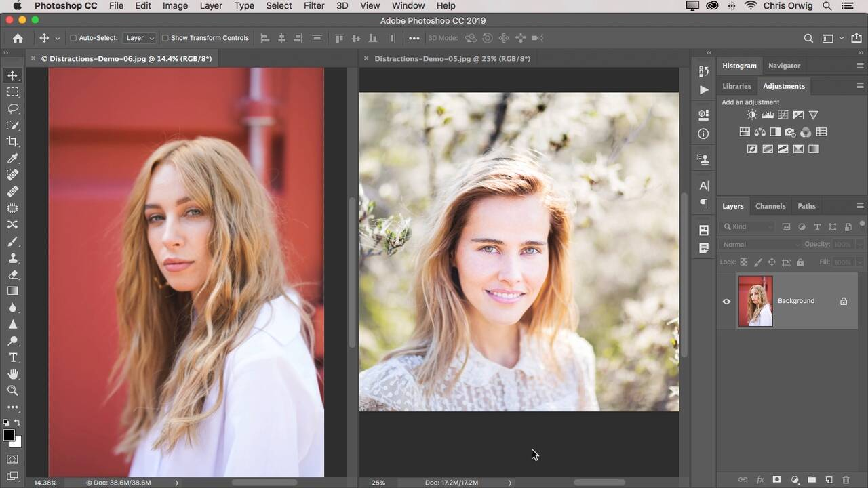
Task: Open the layer Kind filter dropdown
Action: coord(747,227)
